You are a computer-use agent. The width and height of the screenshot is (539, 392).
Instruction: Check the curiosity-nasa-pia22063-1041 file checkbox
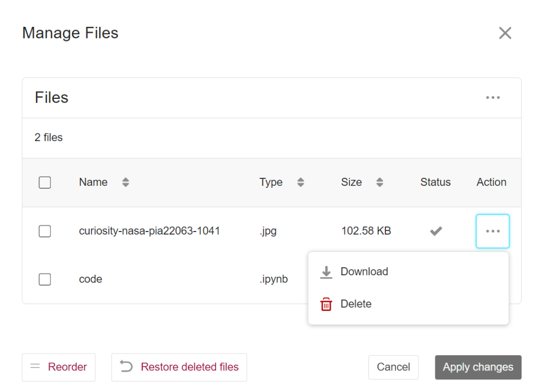click(45, 231)
